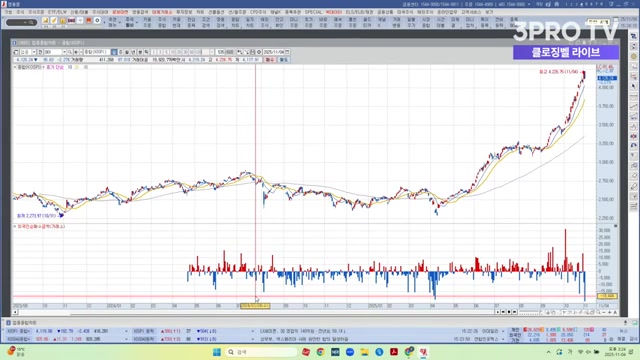Click the 2025/11/04 date input field

click(273, 52)
